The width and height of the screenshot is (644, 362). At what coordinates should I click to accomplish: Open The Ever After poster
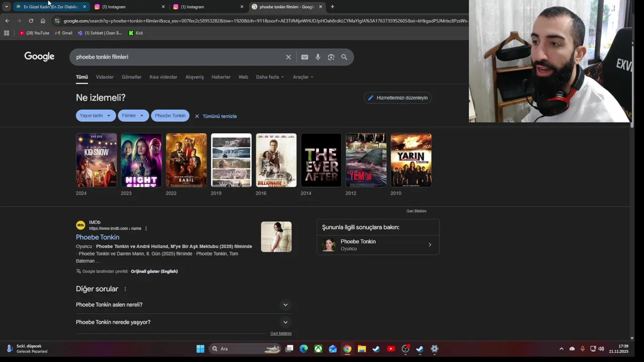(x=321, y=160)
